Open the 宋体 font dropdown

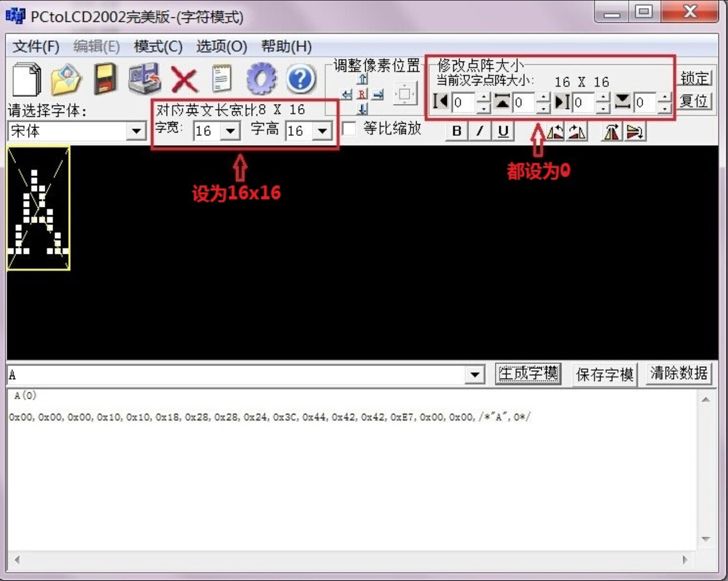pyautogui.click(x=136, y=131)
